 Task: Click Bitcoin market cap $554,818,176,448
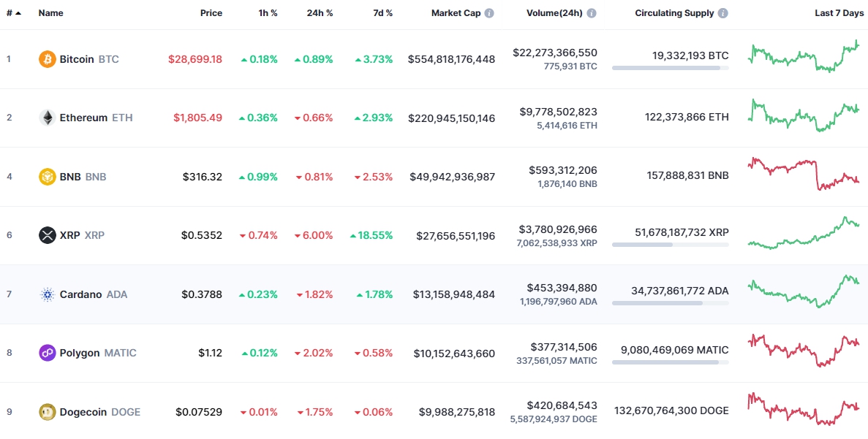point(452,59)
